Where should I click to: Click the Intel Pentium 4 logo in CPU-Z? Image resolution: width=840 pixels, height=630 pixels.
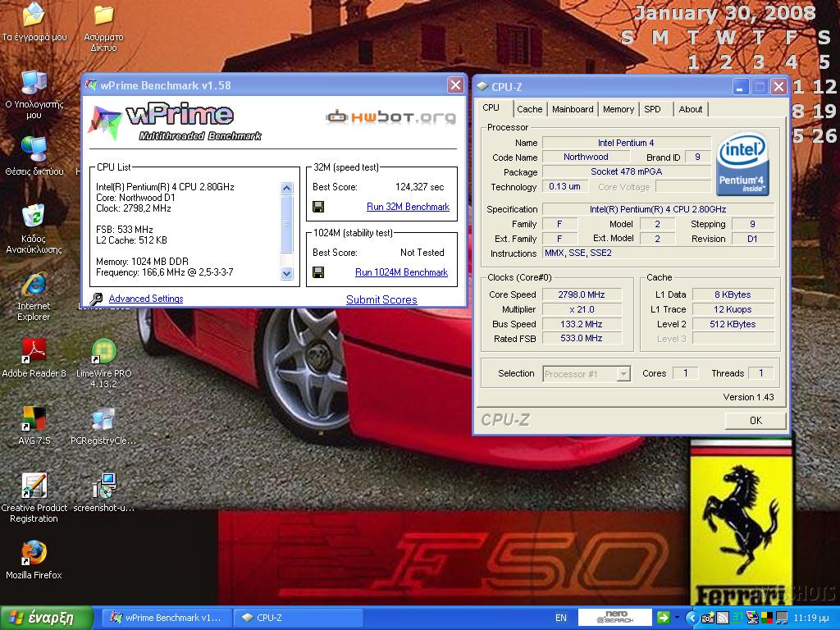742,163
